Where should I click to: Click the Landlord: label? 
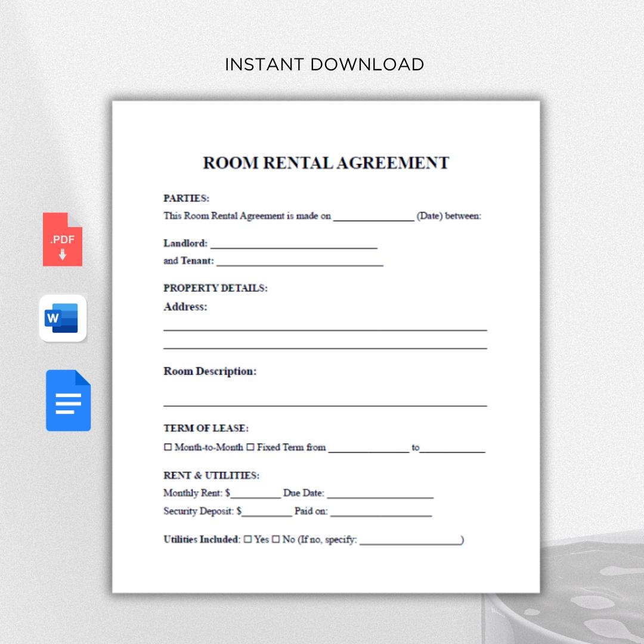[185, 243]
